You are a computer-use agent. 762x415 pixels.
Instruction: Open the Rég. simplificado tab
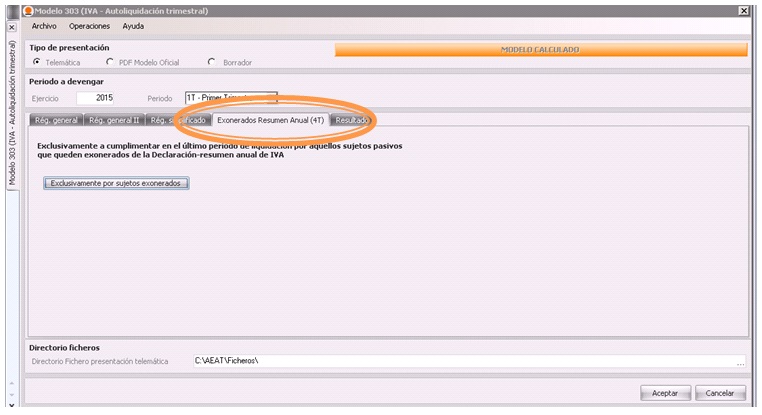coord(177,120)
